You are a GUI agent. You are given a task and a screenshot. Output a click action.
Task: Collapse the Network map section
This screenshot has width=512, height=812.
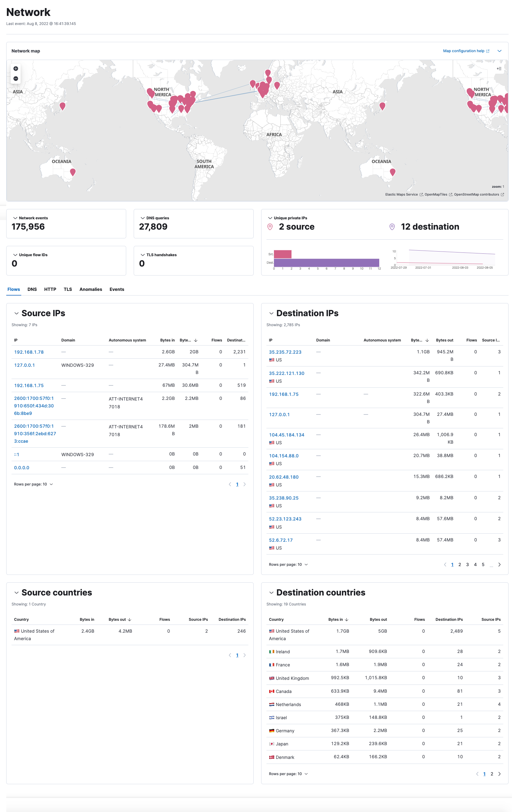500,51
